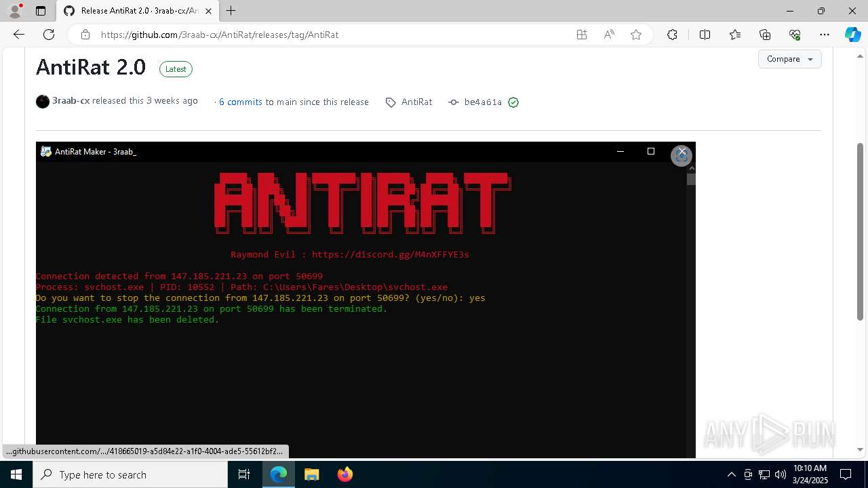The width and height of the screenshot is (868, 488).
Task: Click the 3raab-cx avatar image
Action: tap(43, 102)
